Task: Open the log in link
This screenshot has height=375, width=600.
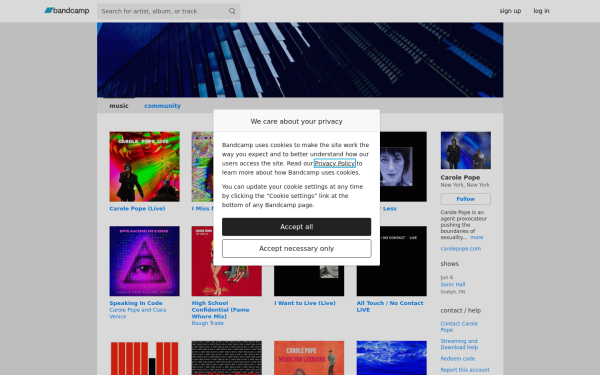Action: pos(541,11)
